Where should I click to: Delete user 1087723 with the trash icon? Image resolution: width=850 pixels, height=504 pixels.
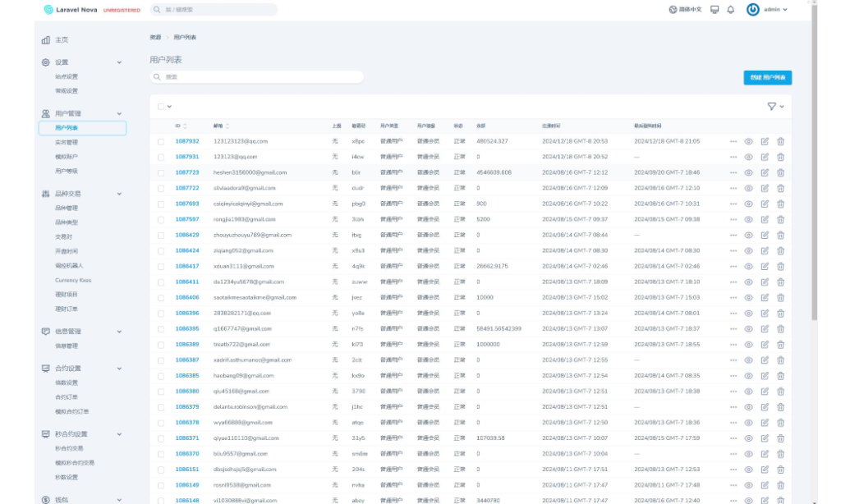coord(780,172)
